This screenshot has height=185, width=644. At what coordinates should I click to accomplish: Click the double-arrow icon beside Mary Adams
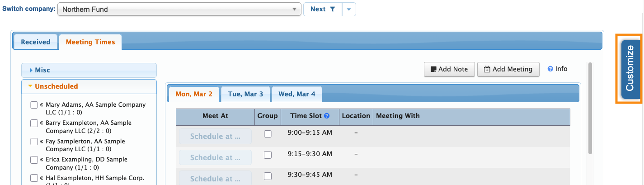pos(42,104)
